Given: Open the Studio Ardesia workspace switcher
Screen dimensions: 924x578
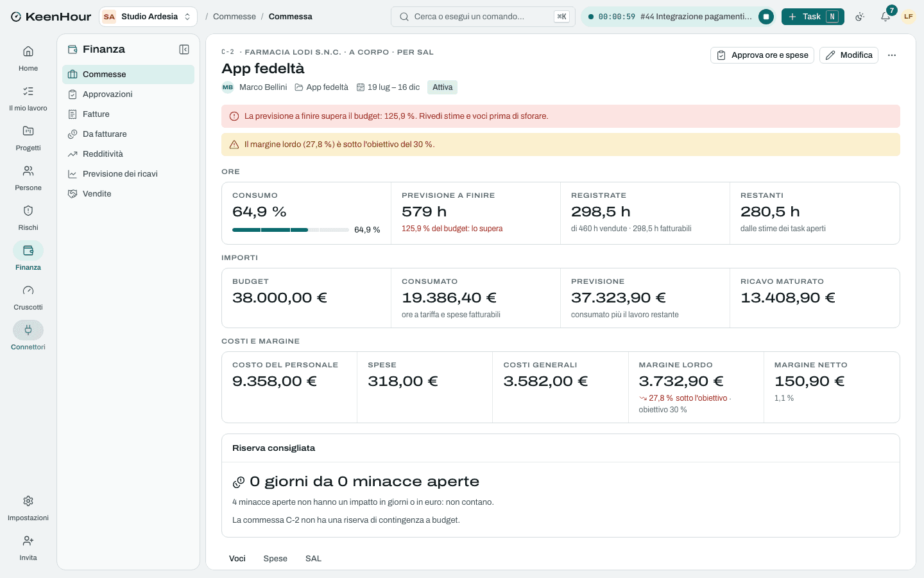Looking at the screenshot, I should (148, 17).
